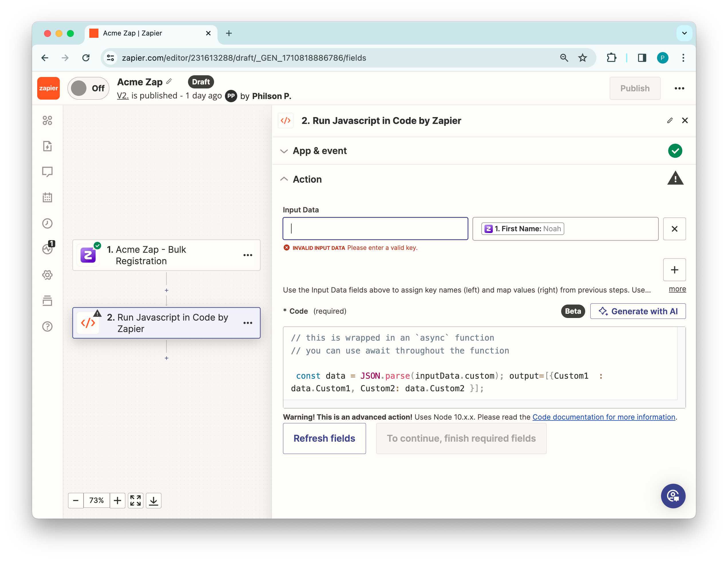Expand the App & event section
This screenshot has height=561, width=728.
point(319,151)
